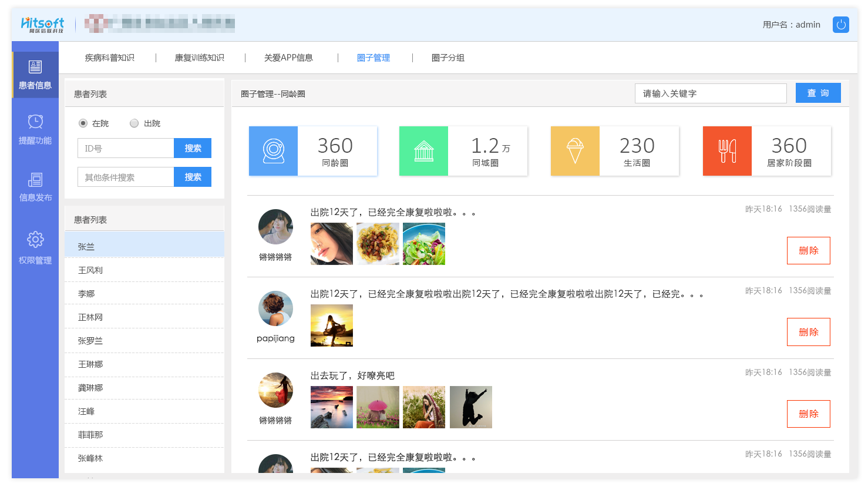Switch to 关爱APP信息 tab
This screenshot has height=490, width=868.
tap(288, 58)
